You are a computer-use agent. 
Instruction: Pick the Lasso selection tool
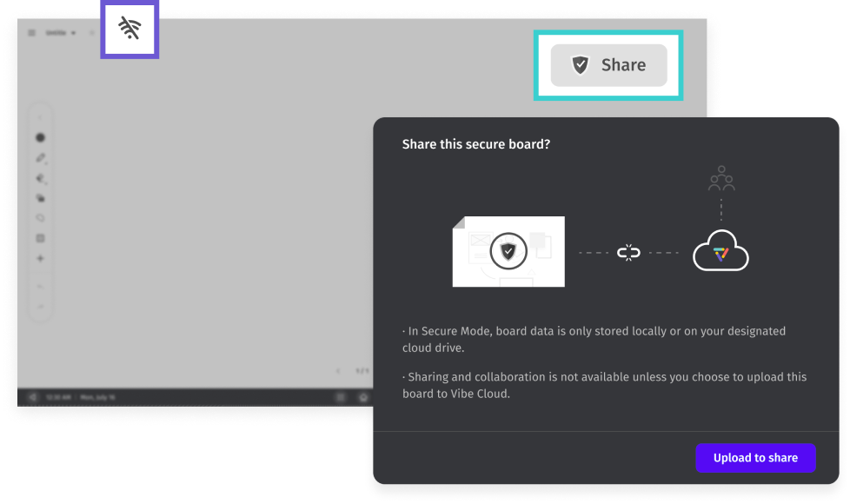[x=40, y=218]
